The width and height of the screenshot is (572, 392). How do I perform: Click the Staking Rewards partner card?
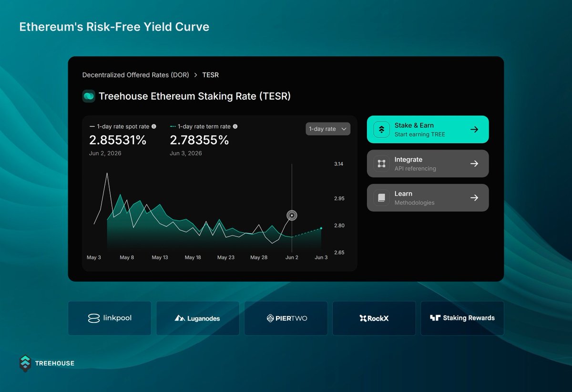462,318
